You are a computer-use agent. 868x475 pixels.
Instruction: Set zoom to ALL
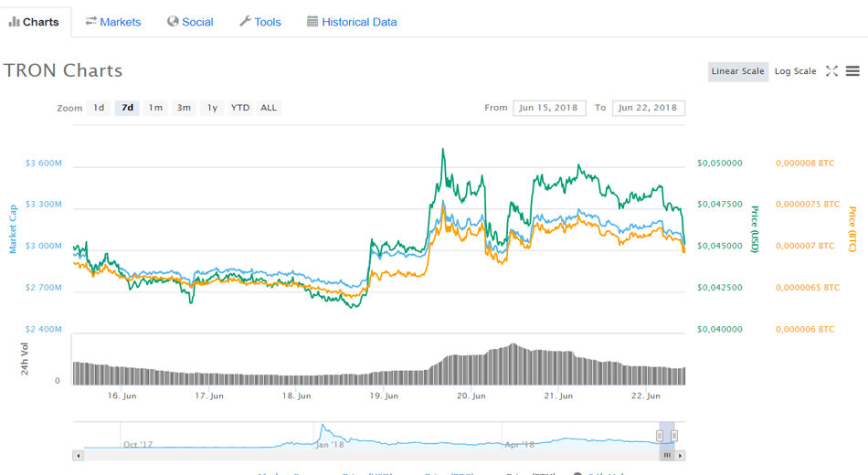click(269, 108)
